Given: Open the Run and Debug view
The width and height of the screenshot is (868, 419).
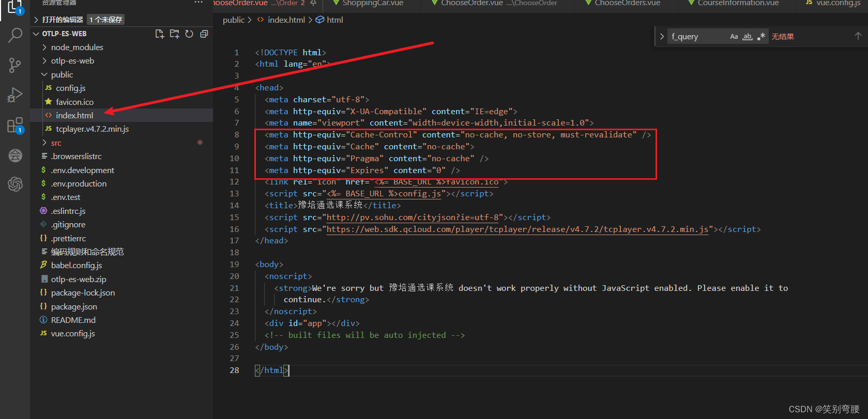Looking at the screenshot, I should [15, 95].
